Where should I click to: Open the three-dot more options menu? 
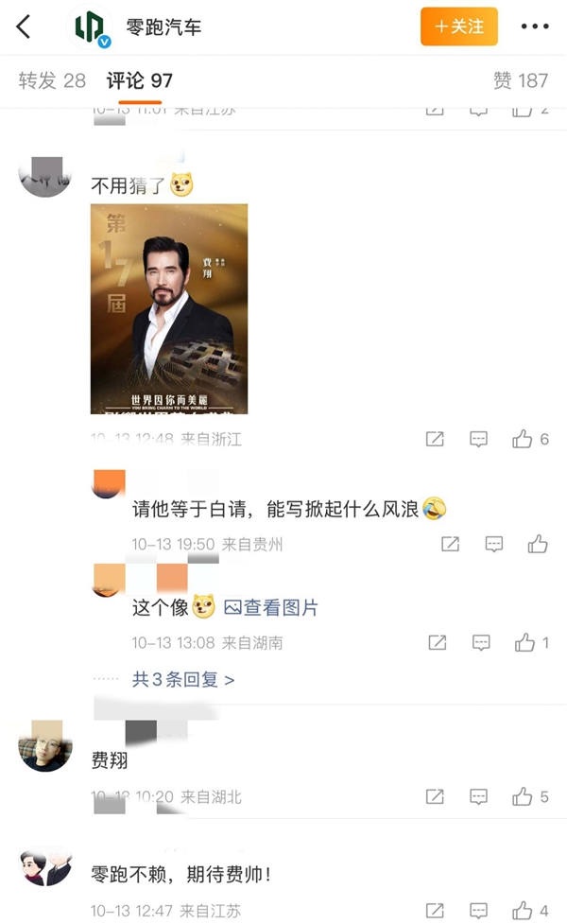click(x=534, y=26)
